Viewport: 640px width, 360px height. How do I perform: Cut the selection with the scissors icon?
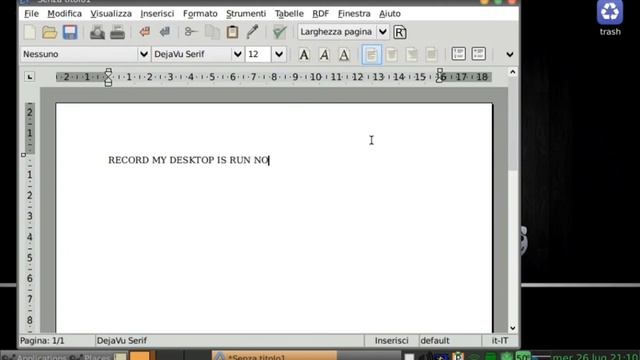pos(191,32)
